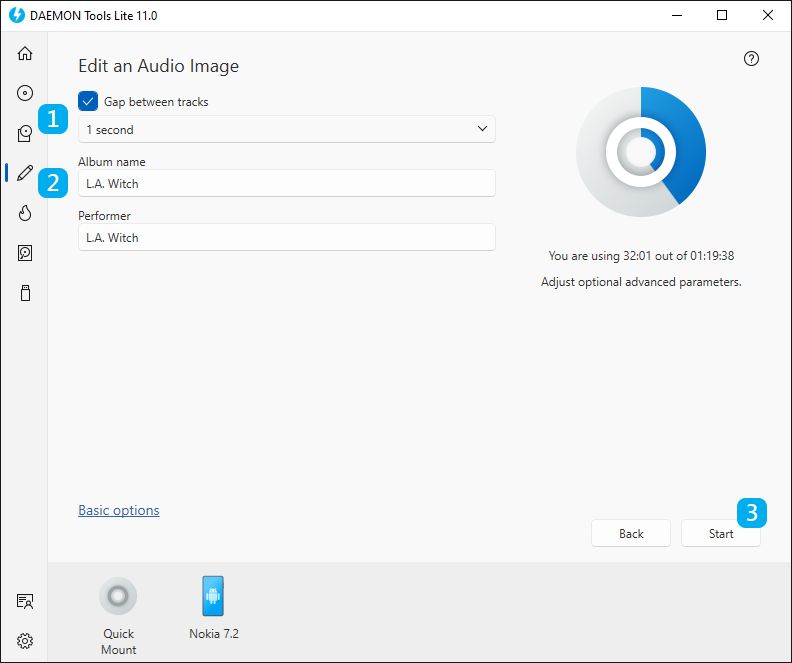Click the disc usage chart graphic

(641, 151)
